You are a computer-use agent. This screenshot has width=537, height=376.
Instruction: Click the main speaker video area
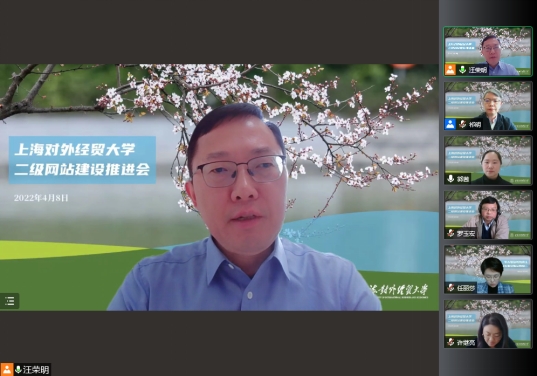coord(219,187)
